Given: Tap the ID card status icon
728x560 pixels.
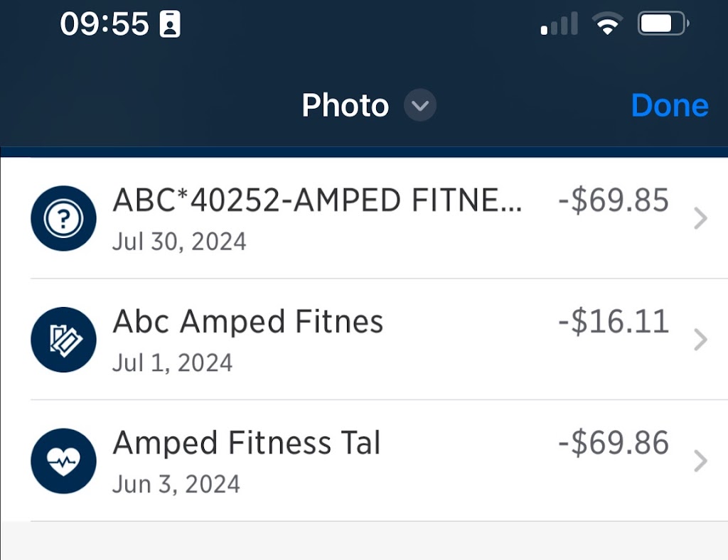Looking at the screenshot, I should coord(170,26).
